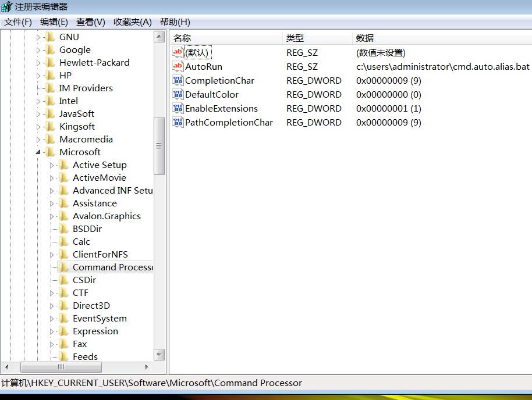Image resolution: width=532 pixels, height=400 pixels.
Task: Click the Direct3D folder icon
Action: tap(63, 305)
